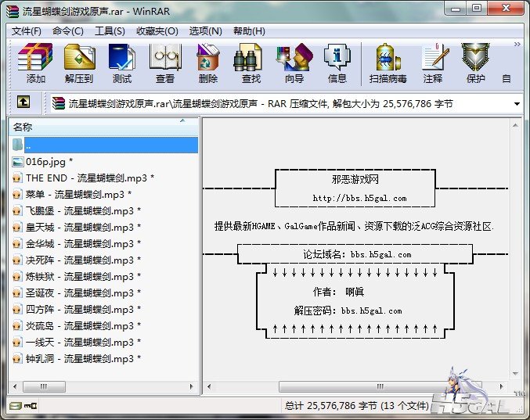Click the 测试 (Test) toolbar icon
This screenshot has height=420, width=530.
[x=121, y=63]
